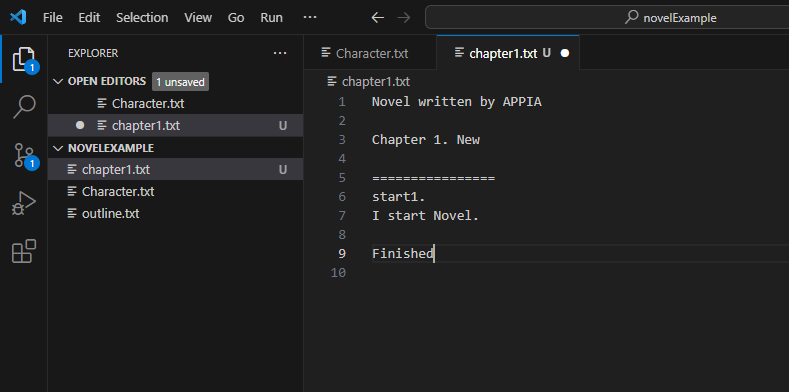Select Character.txt under Open Editors
The height and width of the screenshot is (392, 789).
[175, 104]
